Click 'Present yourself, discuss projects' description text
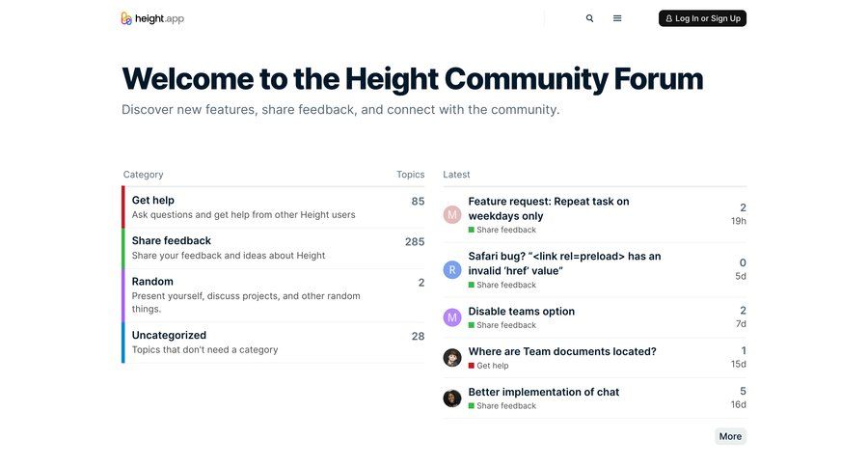The image size is (868, 467). (x=246, y=302)
